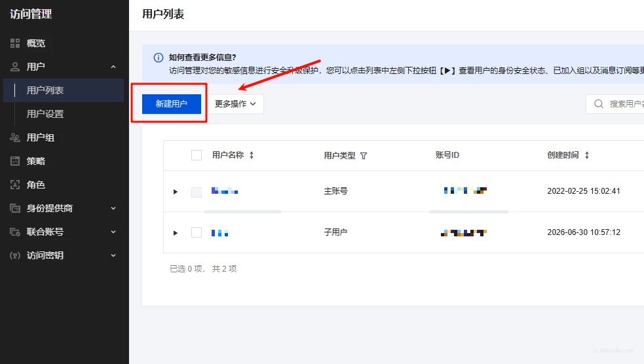Select the 策略 policy icon

coord(15,161)
